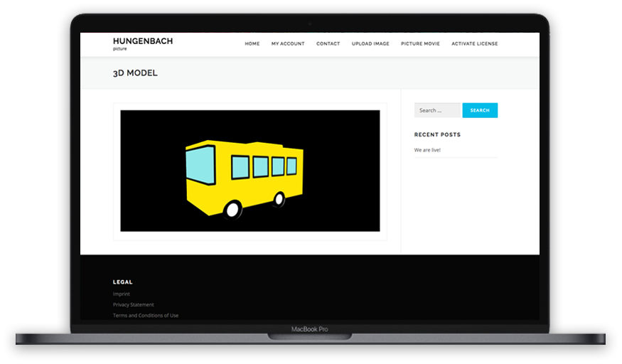Open Picture Movie menu item
The image size is (622, 364).
[420, 43]
